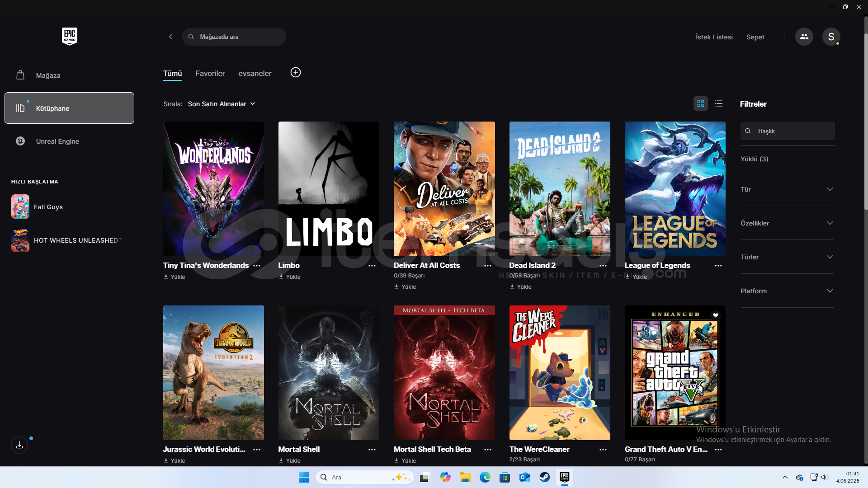Open the S profile avatar menu
Screen dimensions: 868x488
point(831,37)
